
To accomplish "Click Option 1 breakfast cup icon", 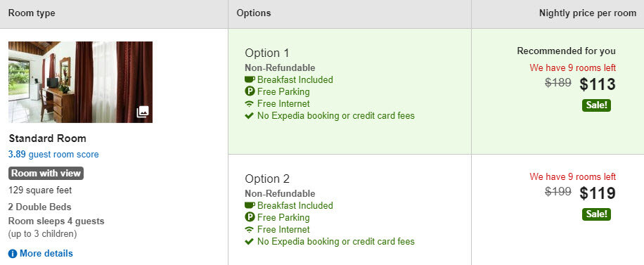I will (250, 79).
